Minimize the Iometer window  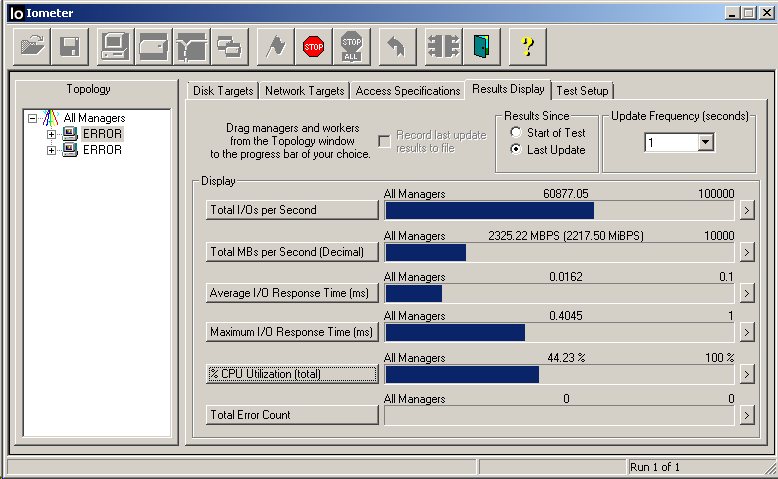tap(733, 13)
